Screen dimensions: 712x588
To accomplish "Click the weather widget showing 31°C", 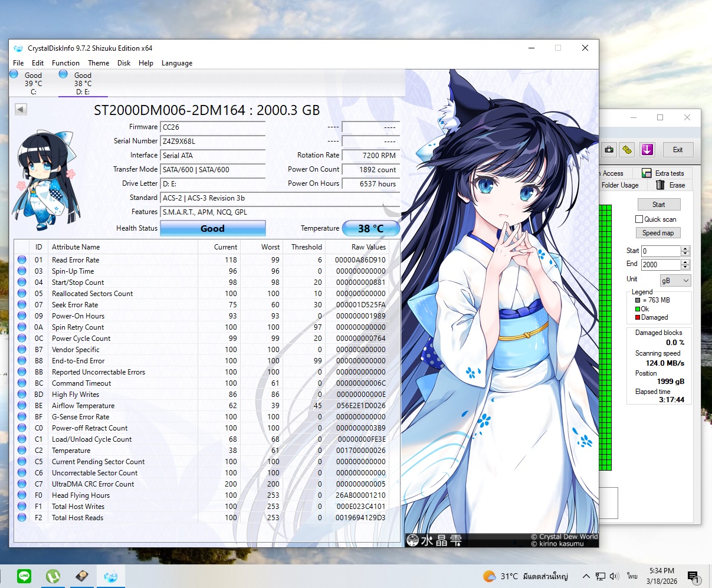I will click(525, 576).
